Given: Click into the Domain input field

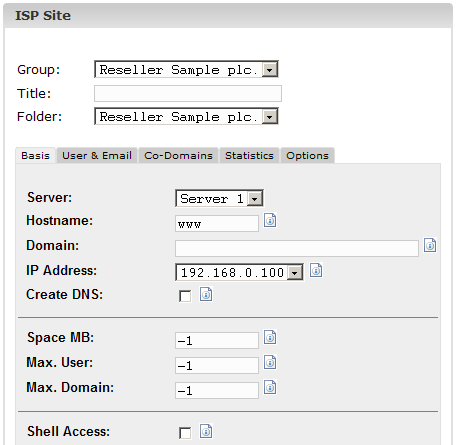Looking at the screenshot, I should tap(297, 248).
